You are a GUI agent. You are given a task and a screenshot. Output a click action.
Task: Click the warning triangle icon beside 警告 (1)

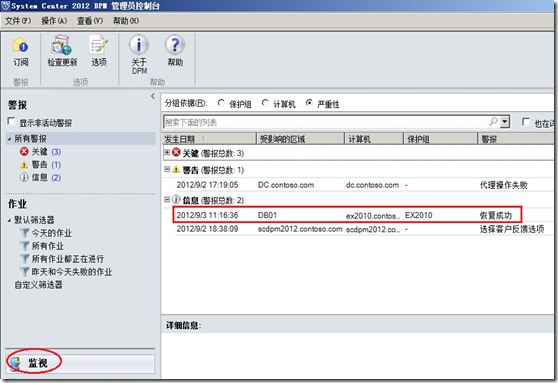click(24, 165)
